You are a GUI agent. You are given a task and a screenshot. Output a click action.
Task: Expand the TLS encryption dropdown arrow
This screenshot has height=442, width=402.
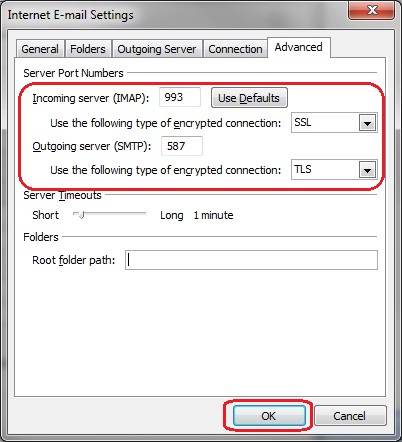tap(368, 170)
